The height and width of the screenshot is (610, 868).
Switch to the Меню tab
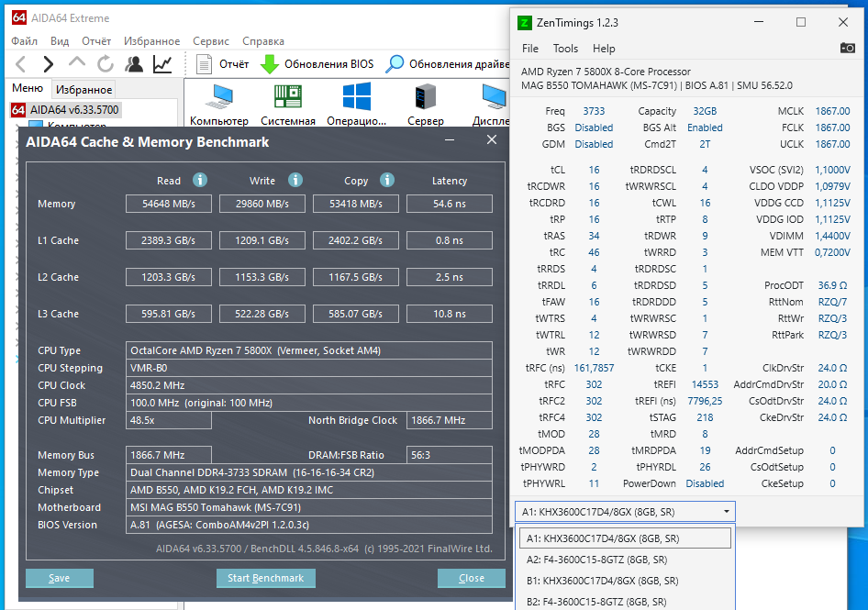pos(28,89)
